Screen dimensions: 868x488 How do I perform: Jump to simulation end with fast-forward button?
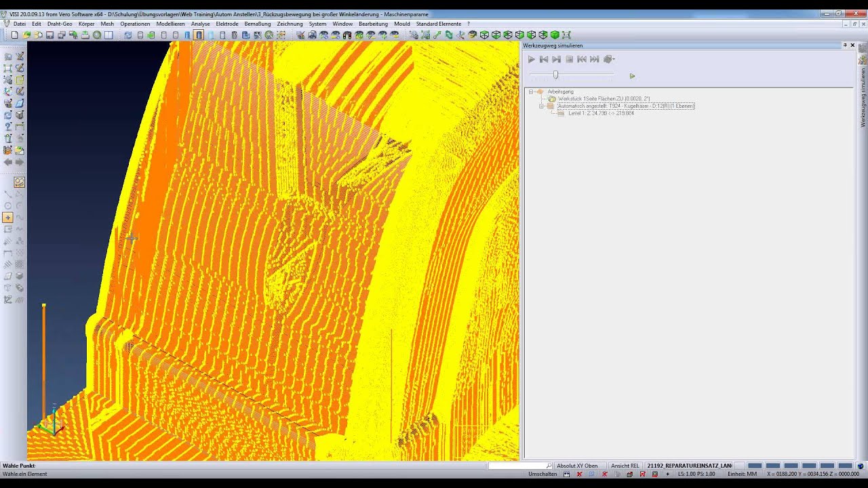pos(595,60)
